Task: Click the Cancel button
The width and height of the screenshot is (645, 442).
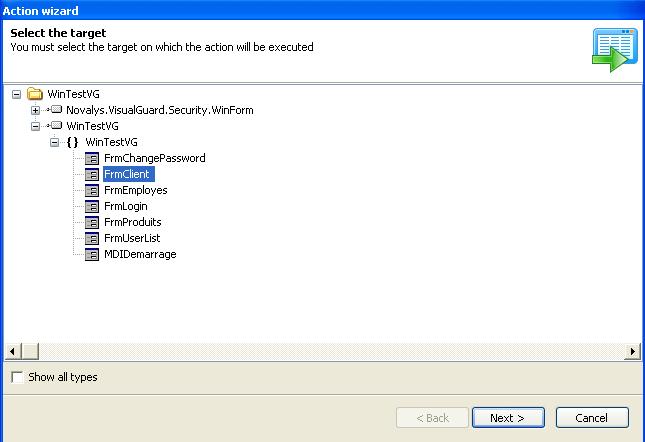Action: point(592,418)
